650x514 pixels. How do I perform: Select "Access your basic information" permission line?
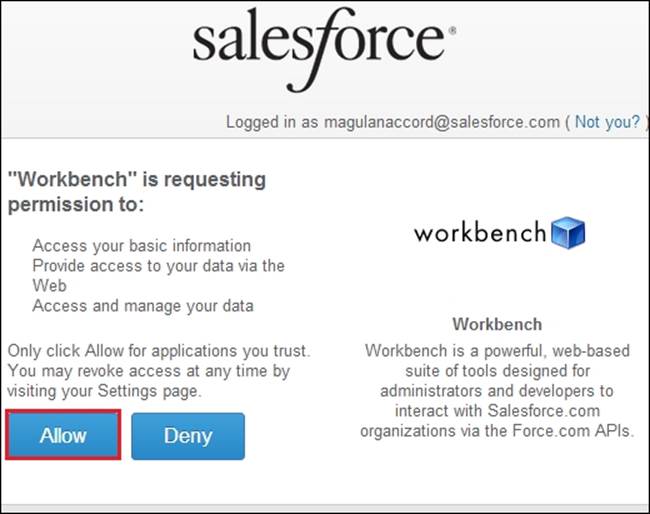coord(142,245)
